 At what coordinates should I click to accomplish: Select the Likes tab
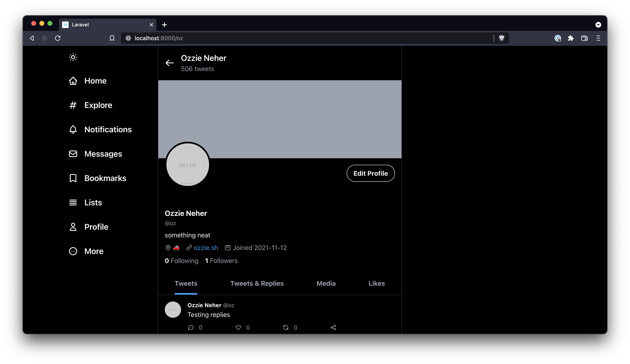(x=377, y=283)
